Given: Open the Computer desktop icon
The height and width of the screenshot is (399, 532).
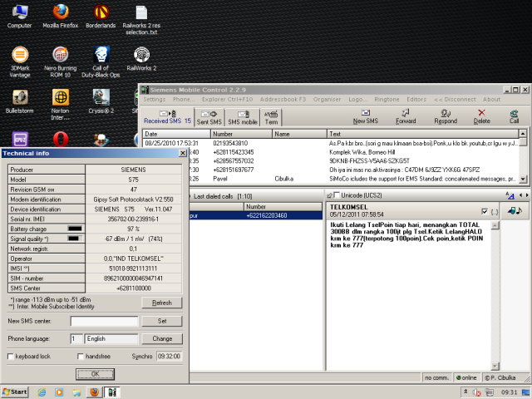Looking at the screenshot, I should coord(19,17).
